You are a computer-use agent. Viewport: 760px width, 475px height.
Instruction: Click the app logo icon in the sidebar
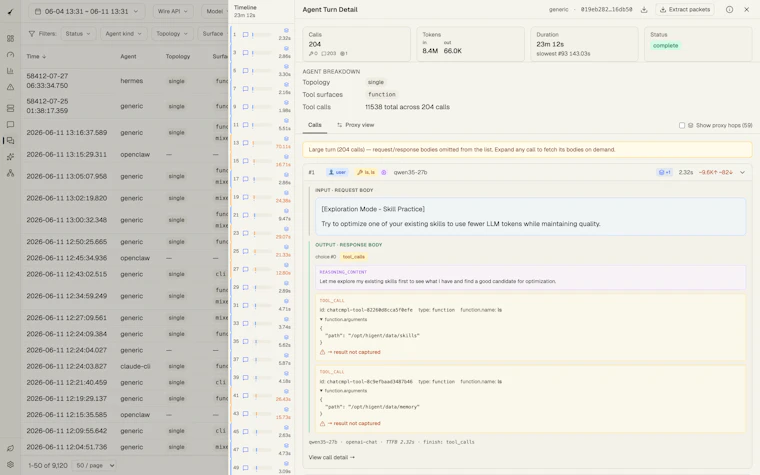coord(10,12)
